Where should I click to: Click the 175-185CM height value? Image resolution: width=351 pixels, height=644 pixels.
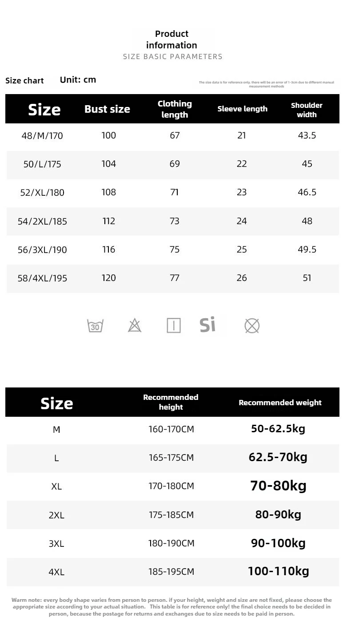coord(171,515)
